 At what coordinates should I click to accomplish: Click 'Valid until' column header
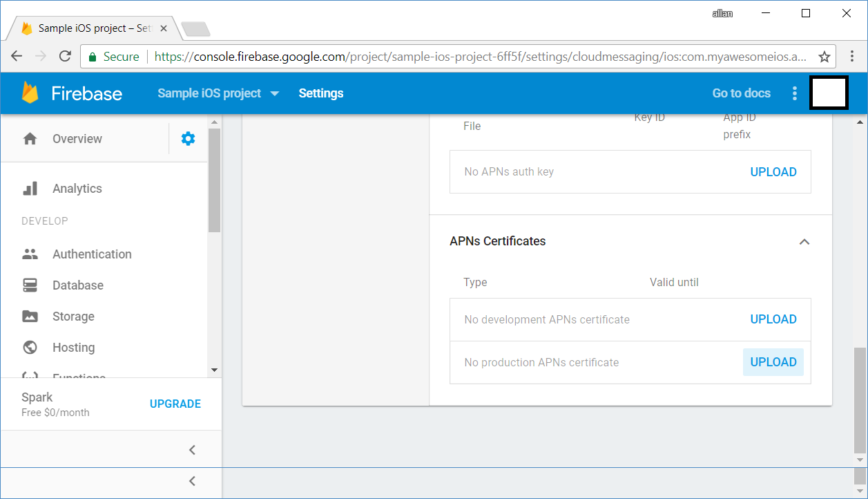pos(674,282)
